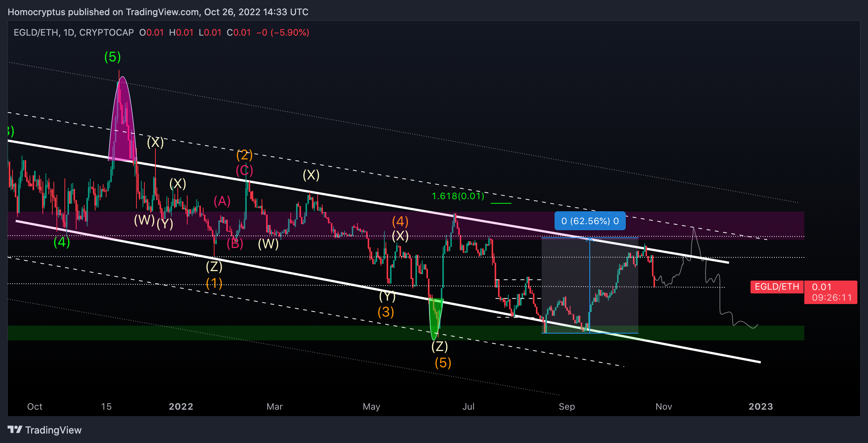
Task: Click the EGLD/ETH red price label
Action: click(777, 287)
